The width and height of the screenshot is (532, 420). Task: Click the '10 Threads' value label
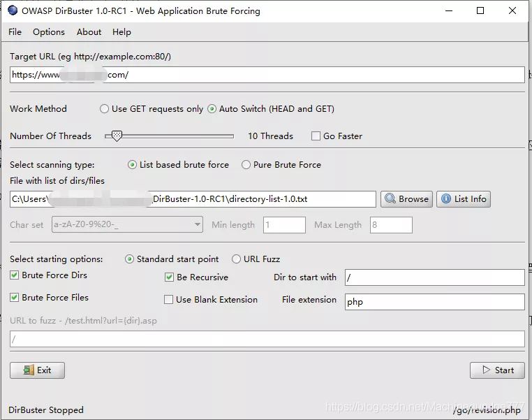270,136
